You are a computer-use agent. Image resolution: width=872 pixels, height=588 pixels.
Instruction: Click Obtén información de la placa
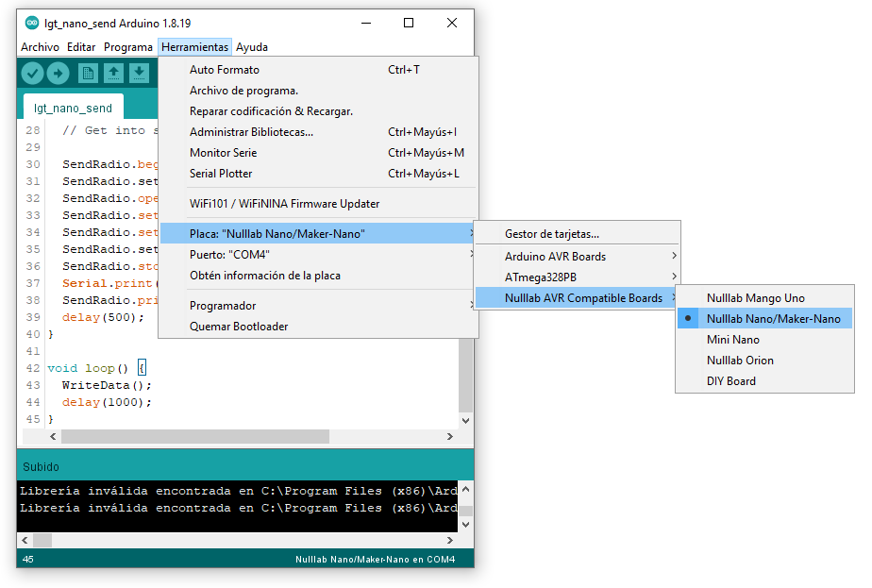pyautogui.click(x=318, y=276)
